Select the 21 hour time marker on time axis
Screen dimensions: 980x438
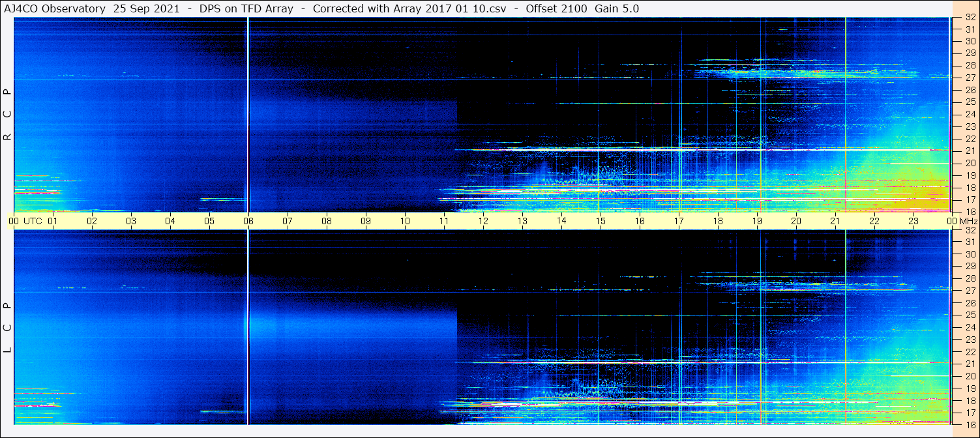835,221
